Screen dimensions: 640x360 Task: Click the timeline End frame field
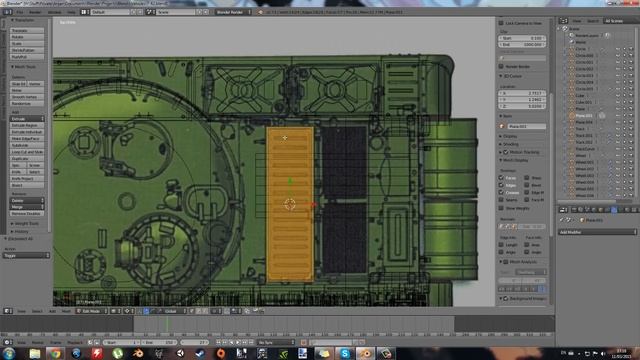159,342
